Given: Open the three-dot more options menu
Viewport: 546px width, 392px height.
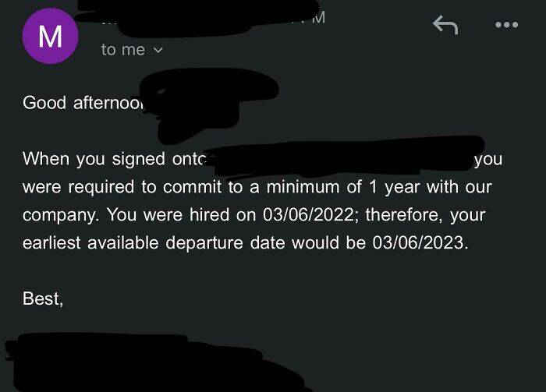Looking at the screenshot, I should 506,26.
